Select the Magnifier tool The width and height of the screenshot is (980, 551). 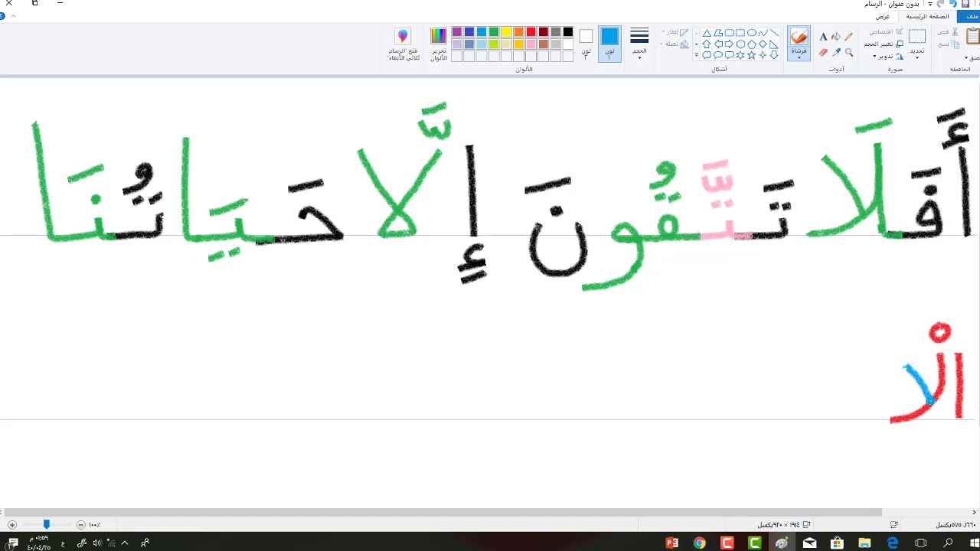(x=849, y=53)
